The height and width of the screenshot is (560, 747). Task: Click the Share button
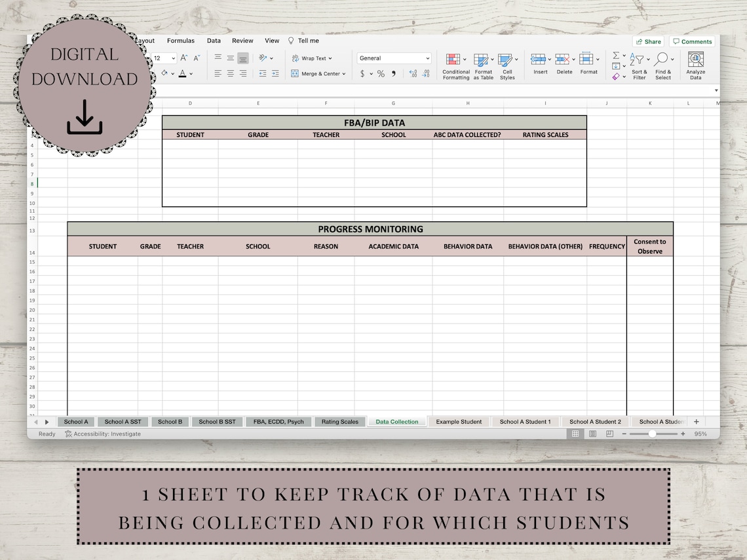(647, 41)
